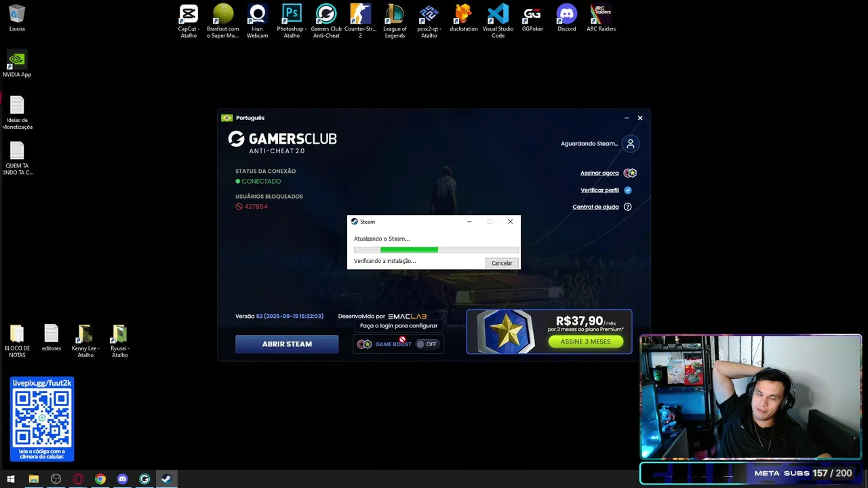Open GGPoker desktop icon
This screenshot has width=868, height=488.
(x=532, y=18)
